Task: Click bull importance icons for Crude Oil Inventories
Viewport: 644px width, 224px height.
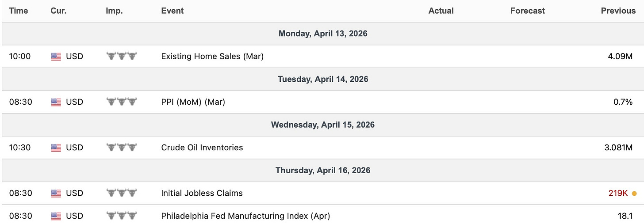Action: 122,147
